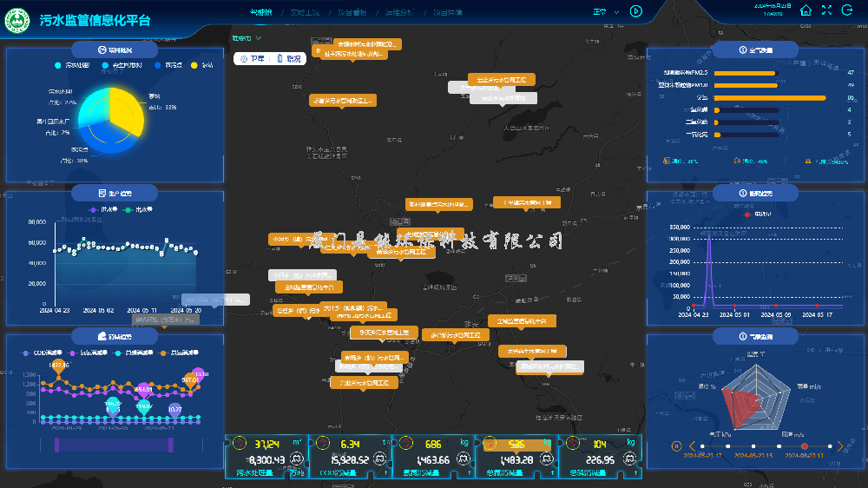Image resolution: width=868 pixels, height=488 pixels.
Task: Click the road condition button on map
Action: click(x=291, y=58)
